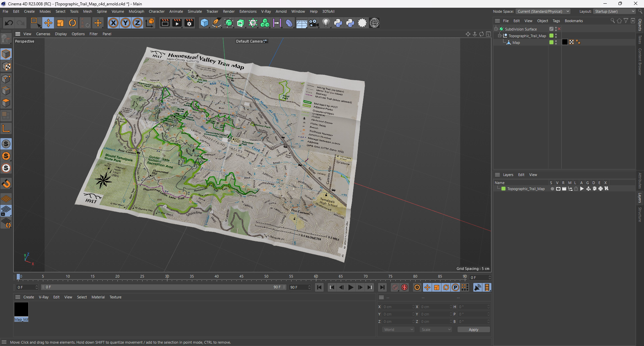Click the green Topographic_Trail_Map layer color swatch
The image size is (644, 346).
(x=503, y=189)
